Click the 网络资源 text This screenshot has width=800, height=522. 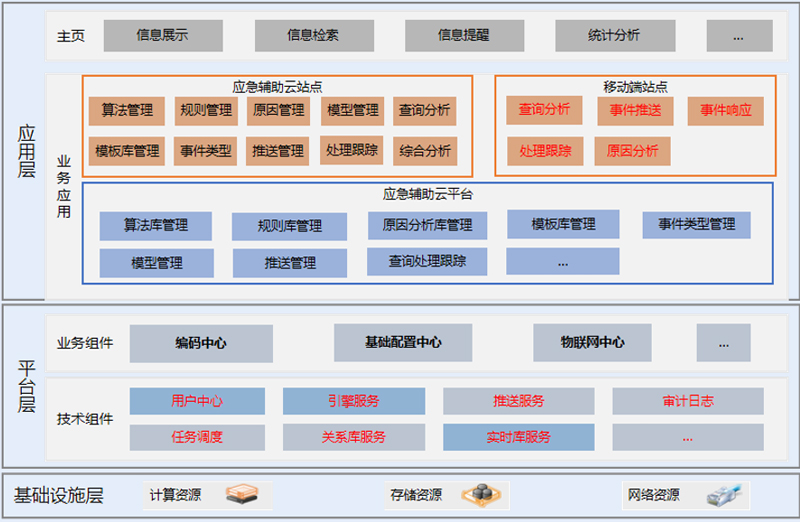pyautogui.click(x=654, y=494)
